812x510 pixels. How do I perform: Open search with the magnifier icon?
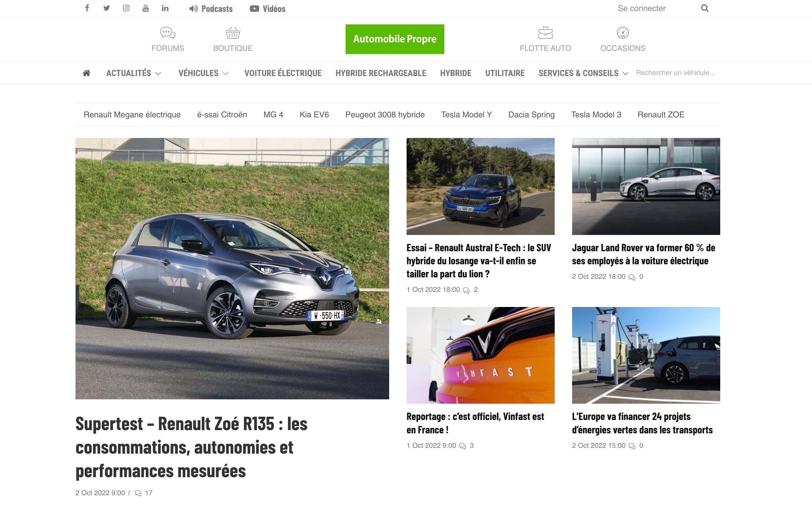click(705, 8)
